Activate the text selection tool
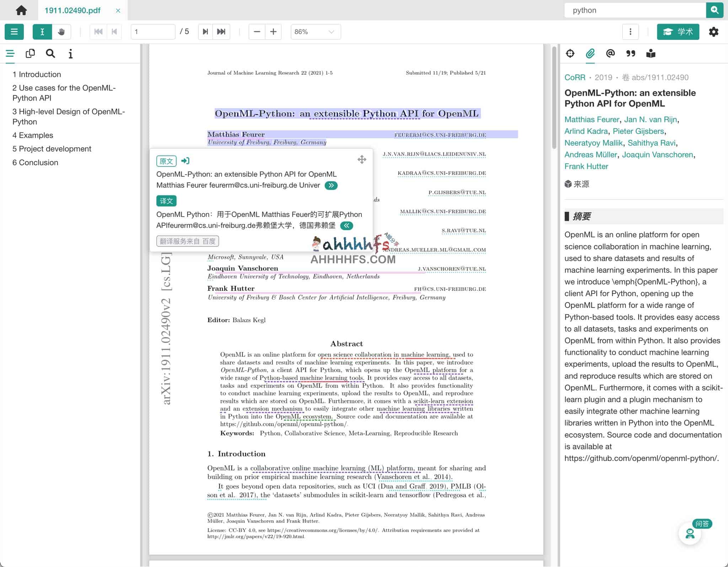 (42, 32)
